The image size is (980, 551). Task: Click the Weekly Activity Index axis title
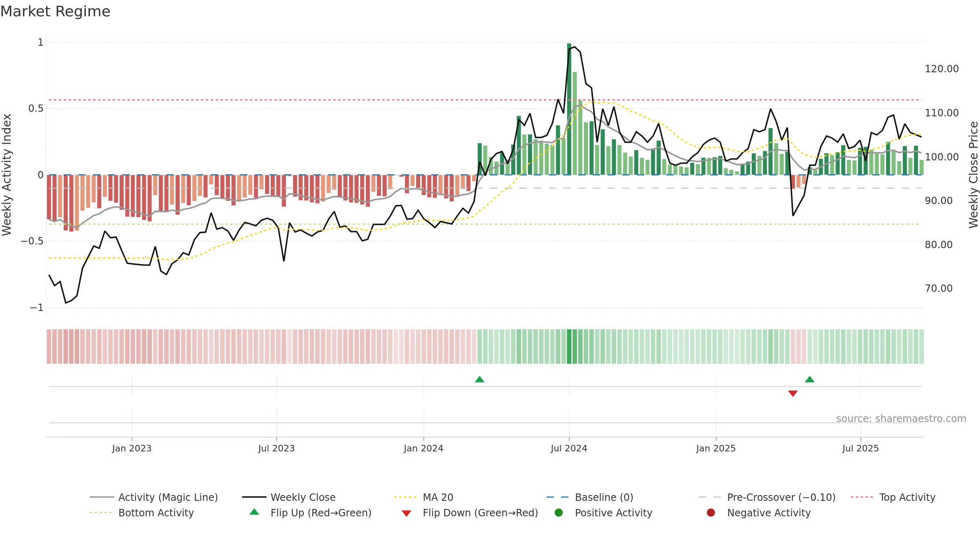[7, 175]
